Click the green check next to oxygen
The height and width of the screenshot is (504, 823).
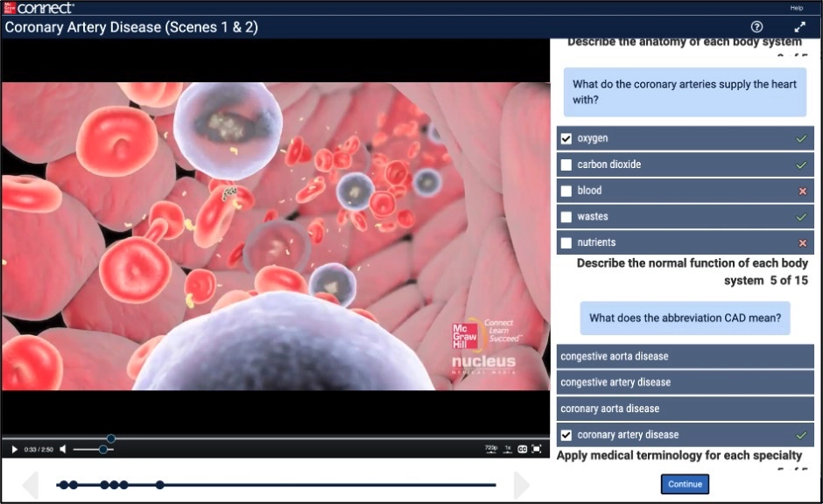coord(801,138)
